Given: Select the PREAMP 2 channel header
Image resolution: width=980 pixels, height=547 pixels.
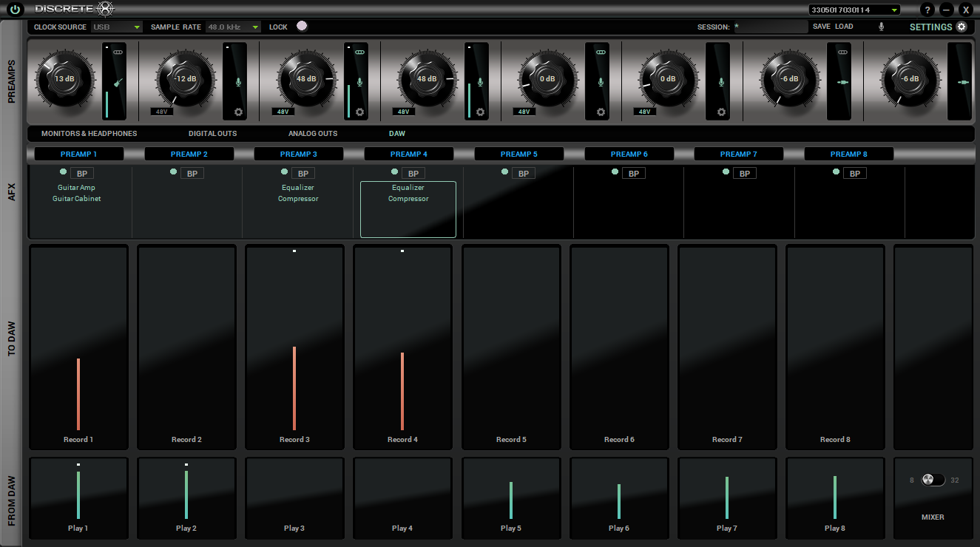Looking at the screenshot, I should [x=189, y=154].
